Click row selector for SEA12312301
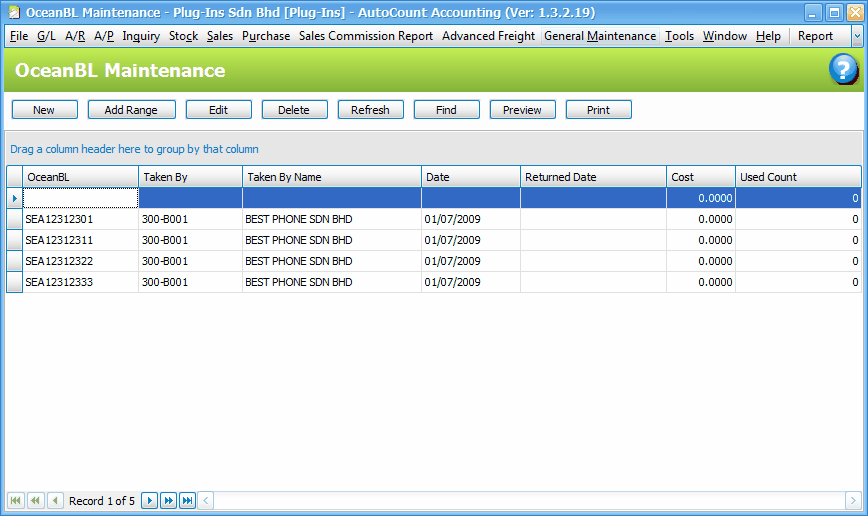 tap(14, 219)
